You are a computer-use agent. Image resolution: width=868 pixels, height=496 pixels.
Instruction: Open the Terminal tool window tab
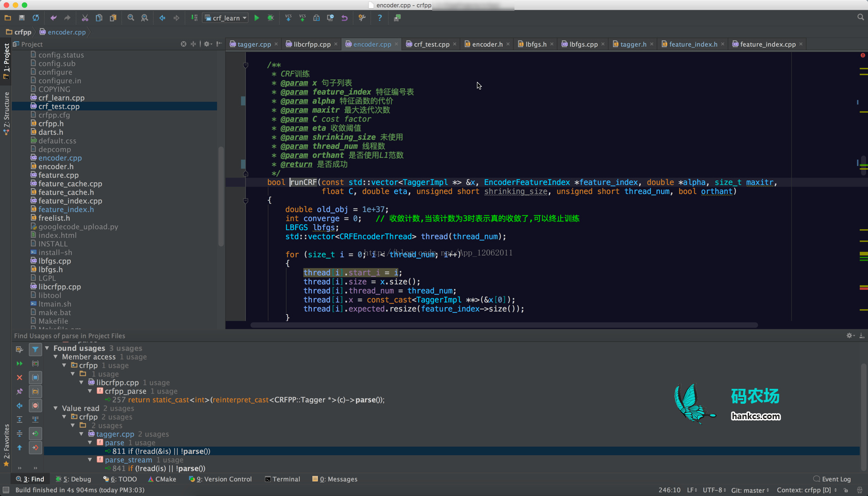282,479
